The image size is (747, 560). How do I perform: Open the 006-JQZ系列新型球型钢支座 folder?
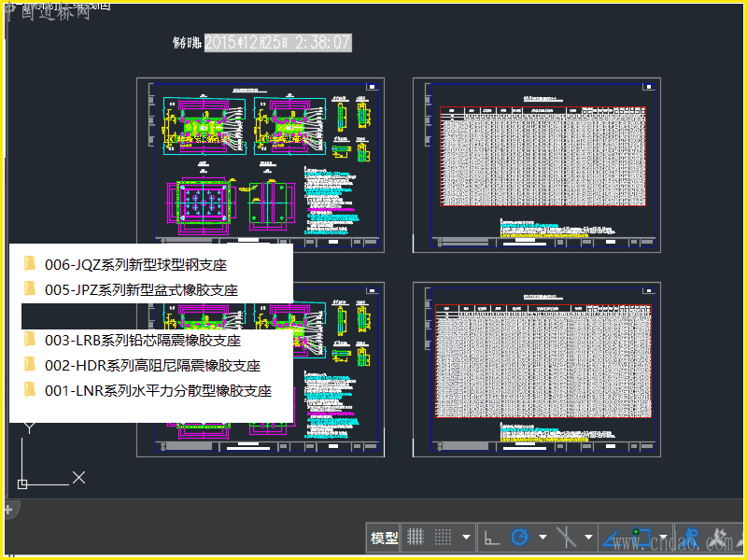135,265
